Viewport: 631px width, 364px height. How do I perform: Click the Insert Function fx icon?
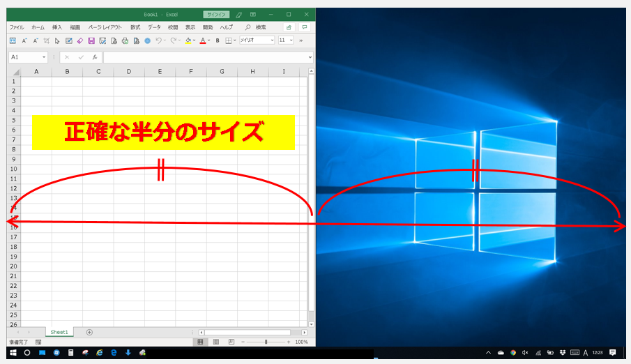[95, 57]
